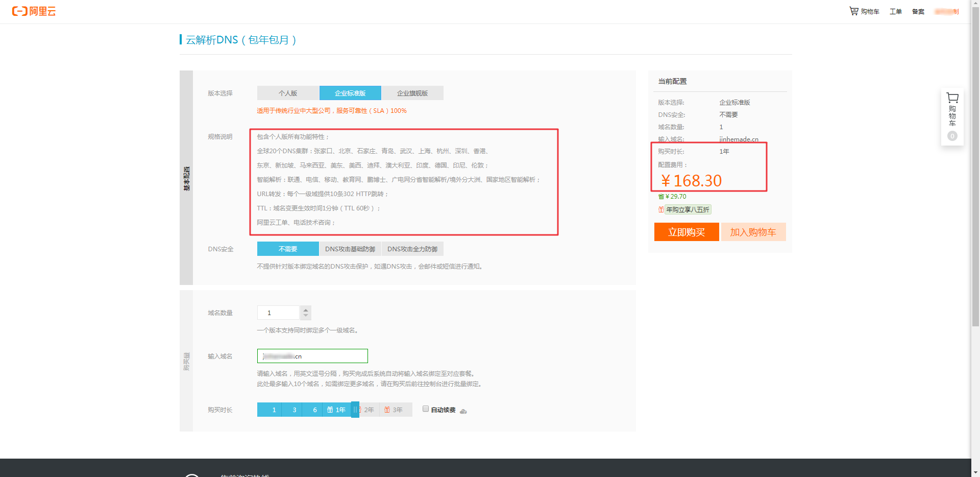Click the 省¥29.70 savings text
Screen dimensions: 980x477
(x=672, y=197)
